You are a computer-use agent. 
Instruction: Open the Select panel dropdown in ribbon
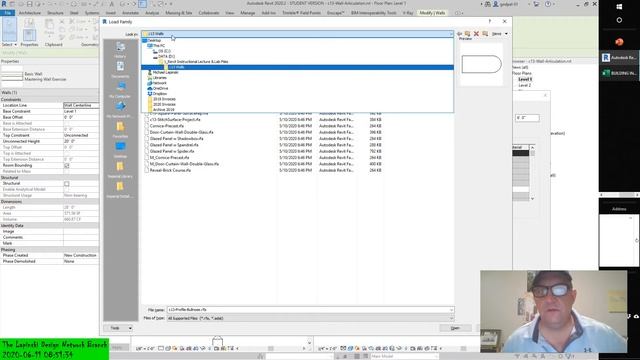point(9,44)
